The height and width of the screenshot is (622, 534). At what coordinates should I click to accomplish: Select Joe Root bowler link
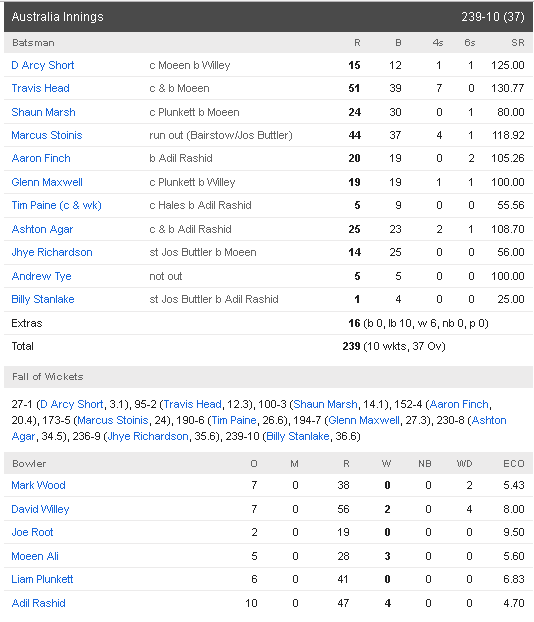32,532
